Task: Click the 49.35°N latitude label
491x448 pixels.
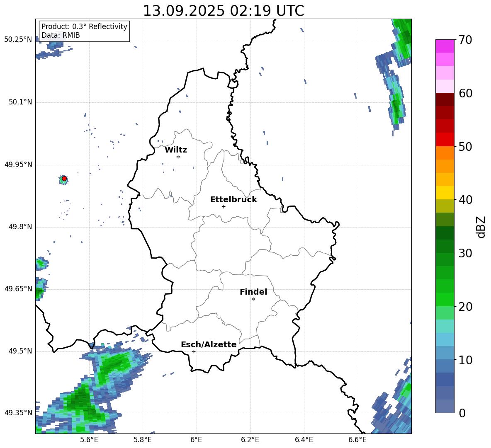Action: pyautogui.click(x=18, y=413)
